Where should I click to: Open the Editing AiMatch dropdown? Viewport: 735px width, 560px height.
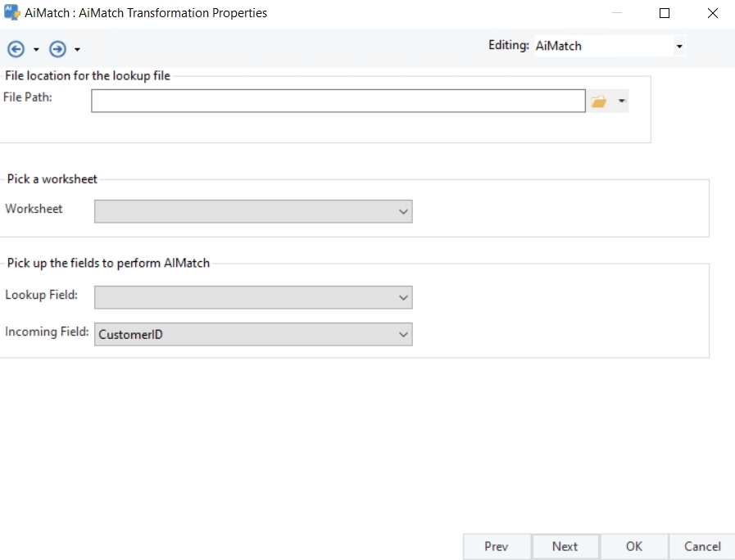coord(678,47)
